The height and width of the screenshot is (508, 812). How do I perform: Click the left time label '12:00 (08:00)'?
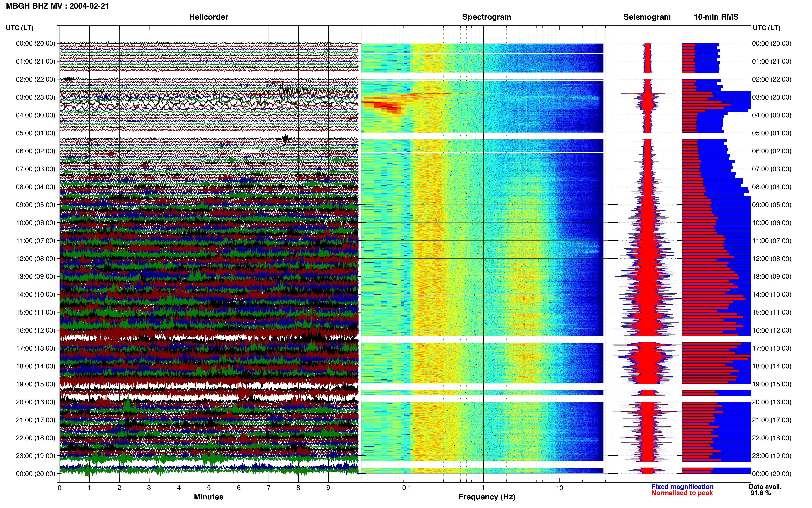tap(36, 259)
